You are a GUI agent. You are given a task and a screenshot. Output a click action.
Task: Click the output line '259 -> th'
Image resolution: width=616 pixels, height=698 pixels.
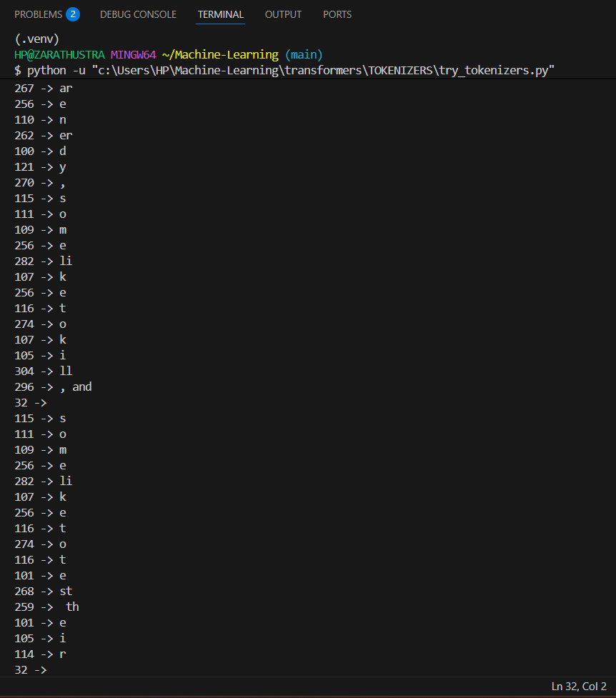pyautogui.click(x=46, y=607)
